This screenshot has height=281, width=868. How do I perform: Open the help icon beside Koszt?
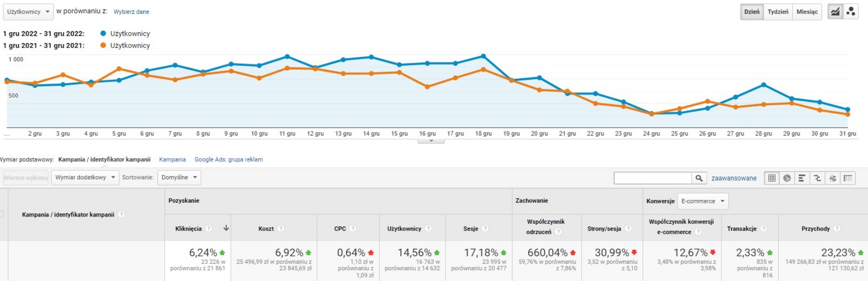tap(281, 228)
